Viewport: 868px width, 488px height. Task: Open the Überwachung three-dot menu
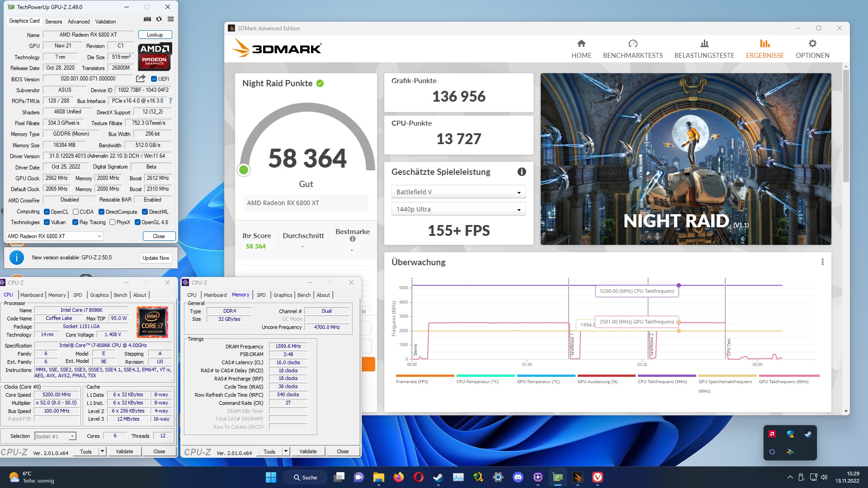tap(822, 262)
